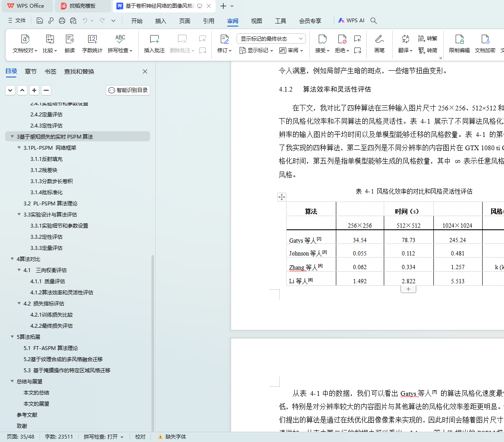Open the 翻译 translate tool
504x442 pixels.
click(x=405, y=44)
